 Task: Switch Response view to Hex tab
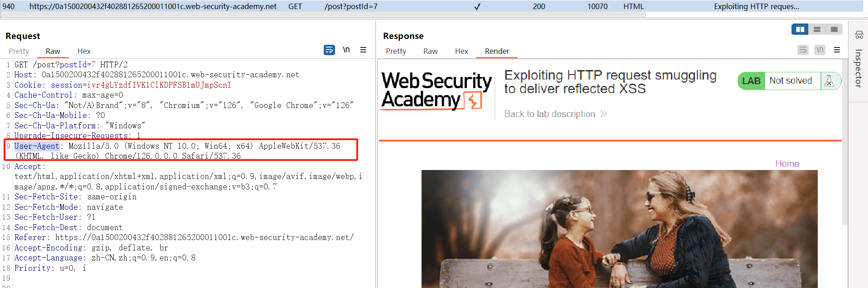[461, 51]
